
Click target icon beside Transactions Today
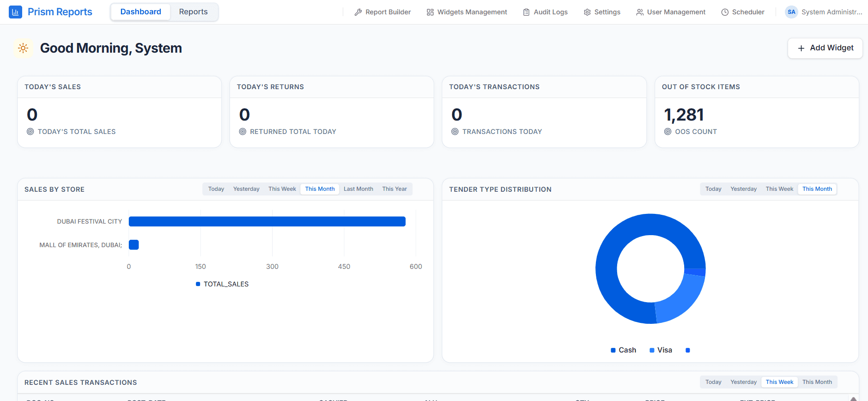tap(455, 132)
